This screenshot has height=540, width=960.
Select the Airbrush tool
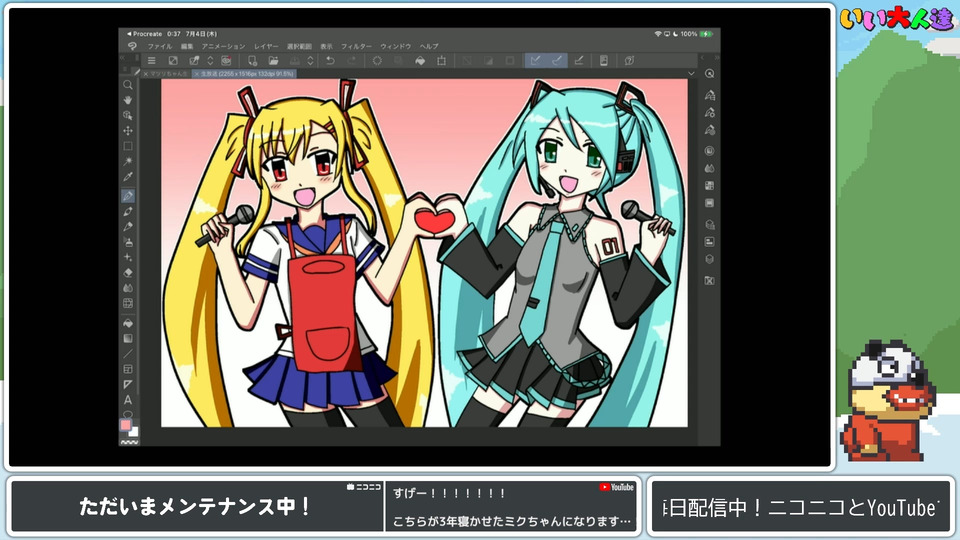coord(127,242)
